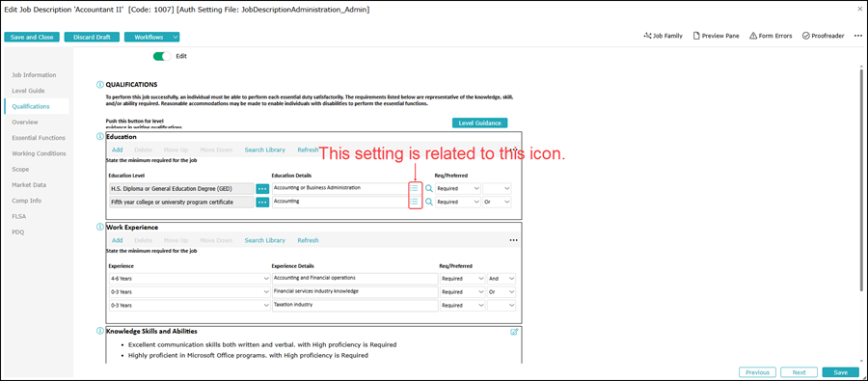Open top-right more options ellipsis
868x381 pixels.
tap(858, 36)
